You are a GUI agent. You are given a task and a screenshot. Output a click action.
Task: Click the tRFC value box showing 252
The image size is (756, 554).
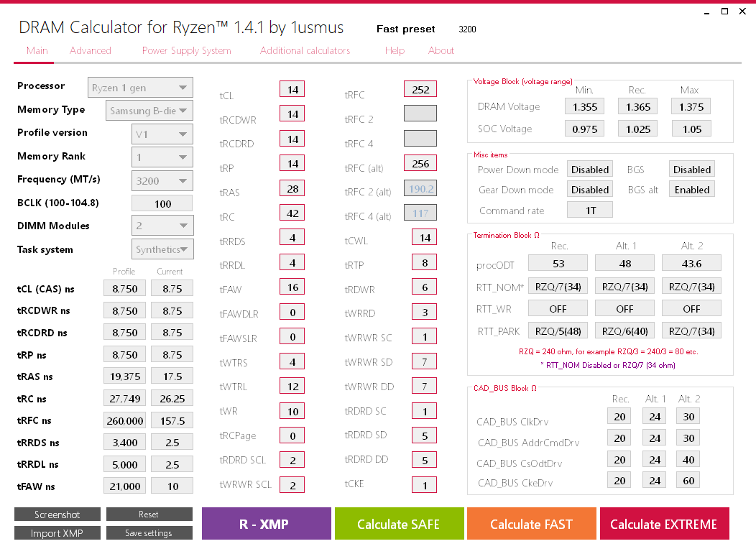[420, 89]
